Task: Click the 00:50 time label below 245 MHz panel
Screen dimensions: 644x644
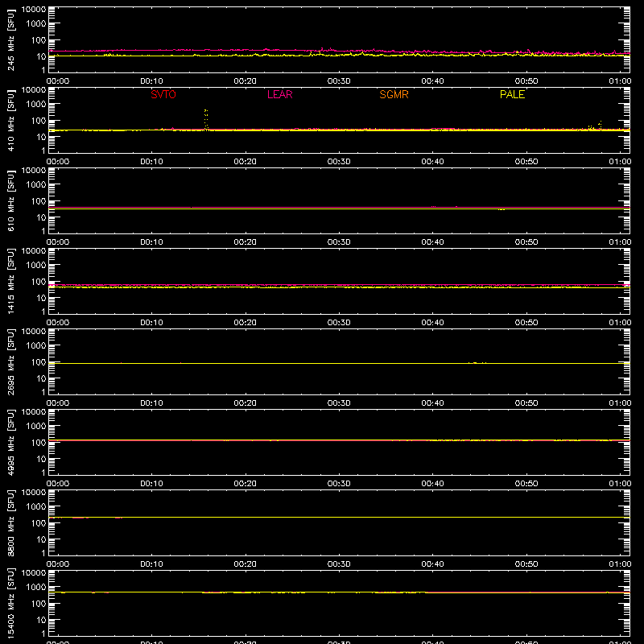Action: [x=526, y=81]
